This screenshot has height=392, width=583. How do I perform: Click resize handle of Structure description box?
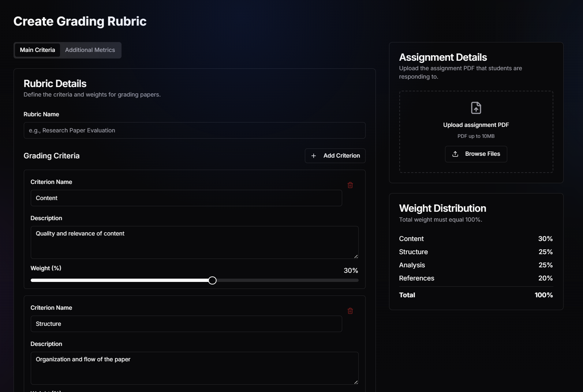(356, 382)
